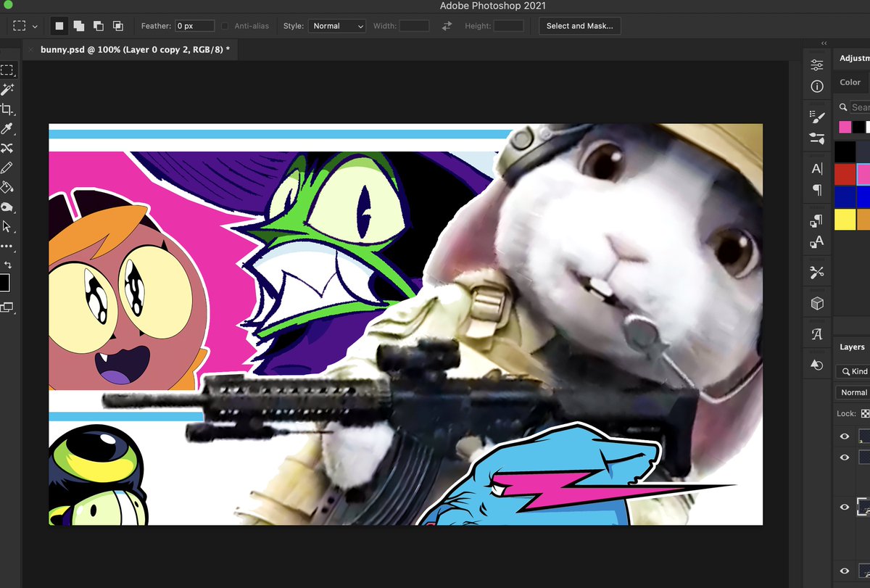This screenshot has height=588, width=870.
Task: Switch to the Adjustments panel tab
Action: (x=855, y=58)
